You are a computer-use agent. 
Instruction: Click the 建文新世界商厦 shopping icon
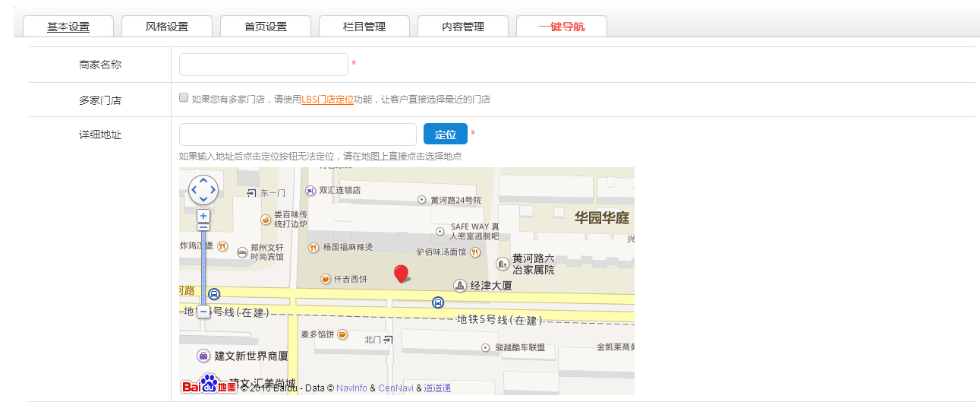pos(203,356)
